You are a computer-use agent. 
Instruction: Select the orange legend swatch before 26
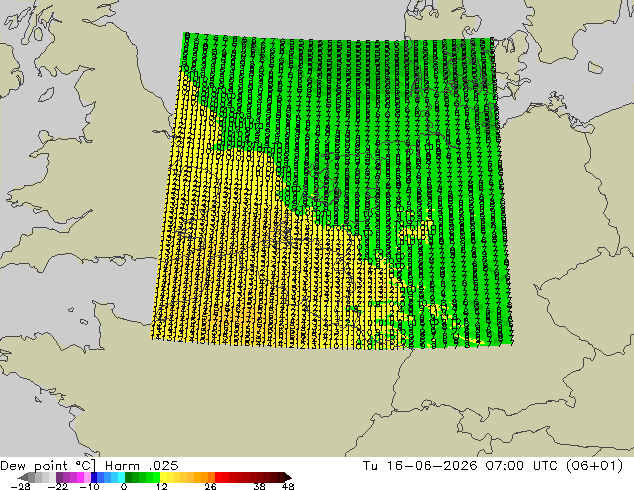click(x=211, y=477)
